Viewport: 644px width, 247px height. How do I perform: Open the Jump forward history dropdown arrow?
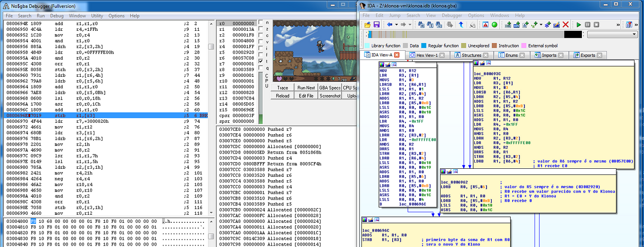coord(410,24)
